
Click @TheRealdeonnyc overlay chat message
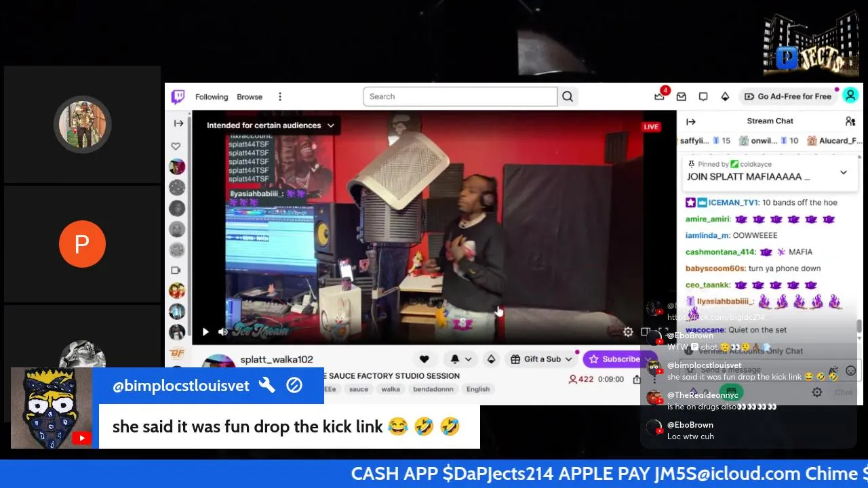tap(712, 401)
